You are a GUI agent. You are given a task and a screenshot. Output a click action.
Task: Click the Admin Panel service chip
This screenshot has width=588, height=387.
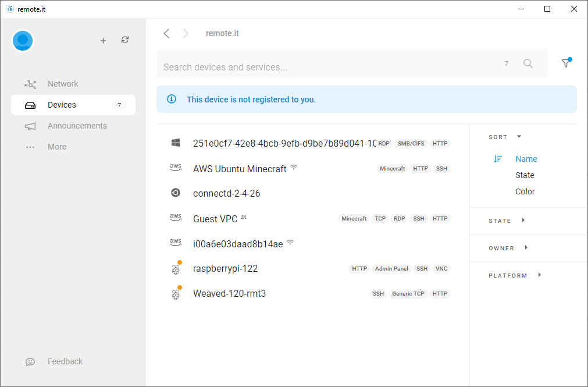point(391,268)
